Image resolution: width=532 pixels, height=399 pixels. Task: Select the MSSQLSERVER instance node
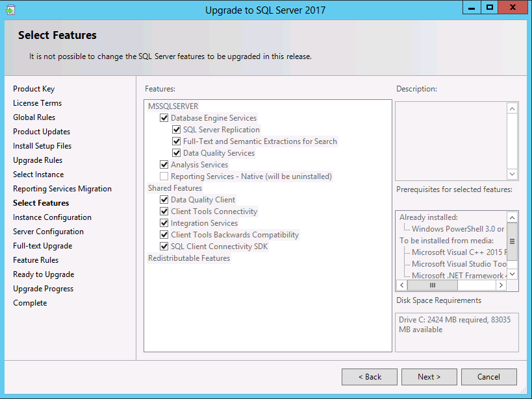[x=173, y=106]
